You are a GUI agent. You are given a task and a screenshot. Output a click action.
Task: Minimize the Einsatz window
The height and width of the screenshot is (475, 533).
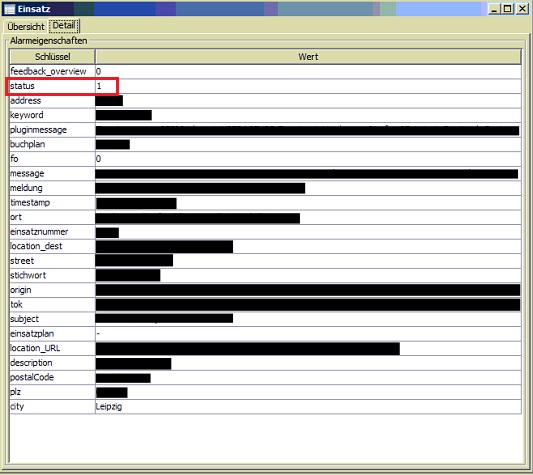pyautogui.click(x=494, y=9)
